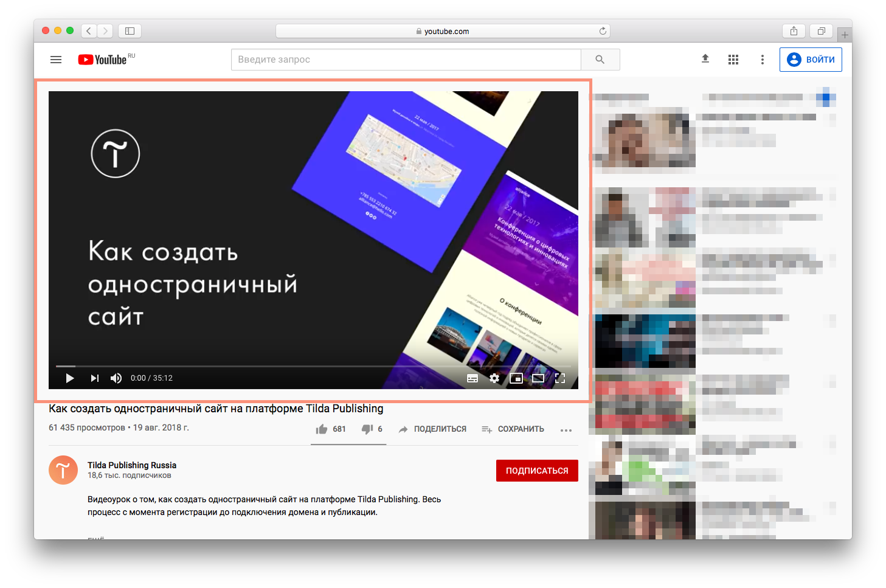
Task: Click the ВОЙТИ sign-in button
Action: coord(811,60)
